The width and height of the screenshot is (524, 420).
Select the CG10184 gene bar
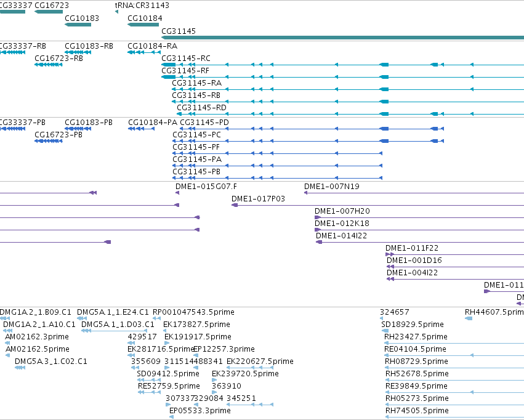(143, 25)
